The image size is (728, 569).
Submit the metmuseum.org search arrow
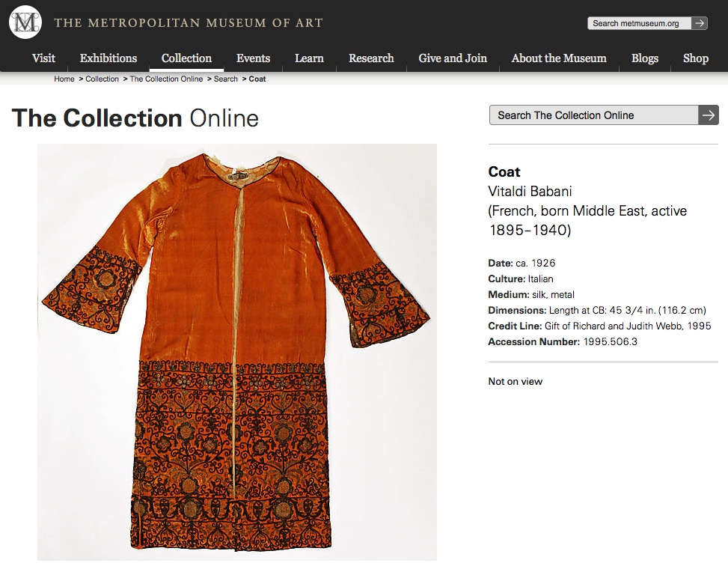coord(700,23)
